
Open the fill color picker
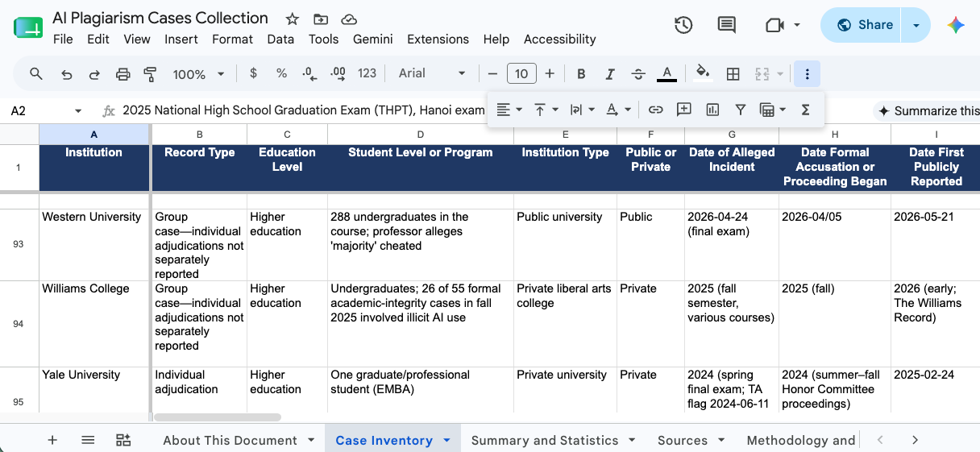(x=703, y=74)
